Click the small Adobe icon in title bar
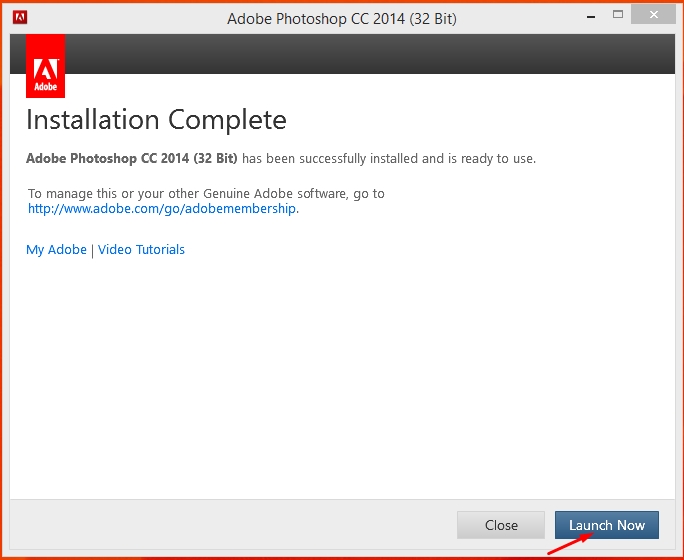The height and width of the screenshot is (560, 684). (20, 17)
